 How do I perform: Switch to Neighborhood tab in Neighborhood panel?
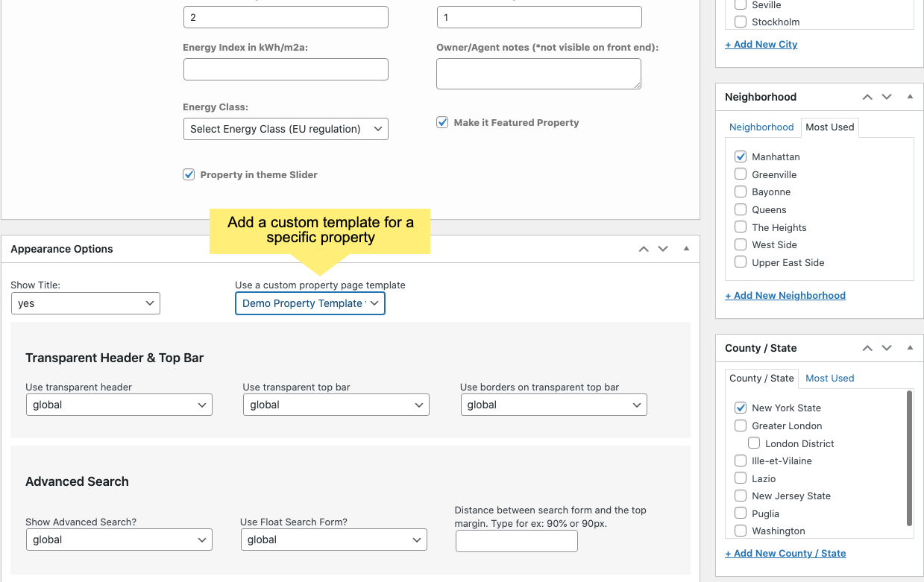(761, 127)
